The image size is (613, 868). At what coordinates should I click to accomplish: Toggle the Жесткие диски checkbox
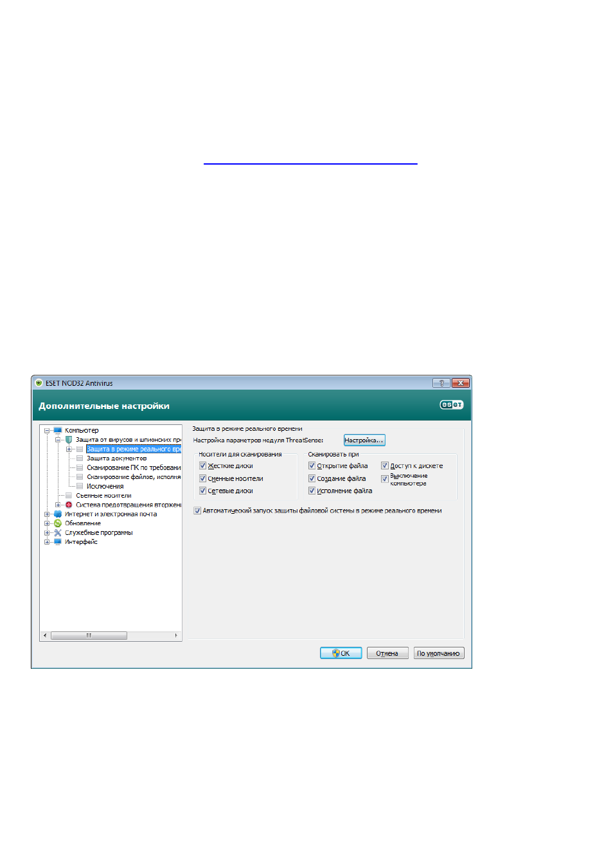pos(202,466)
